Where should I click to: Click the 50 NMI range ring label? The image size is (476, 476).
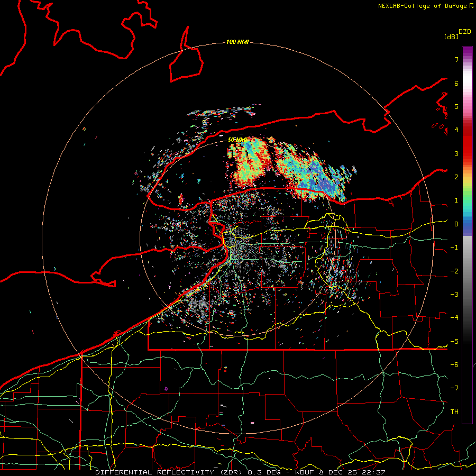click(237, 140)
